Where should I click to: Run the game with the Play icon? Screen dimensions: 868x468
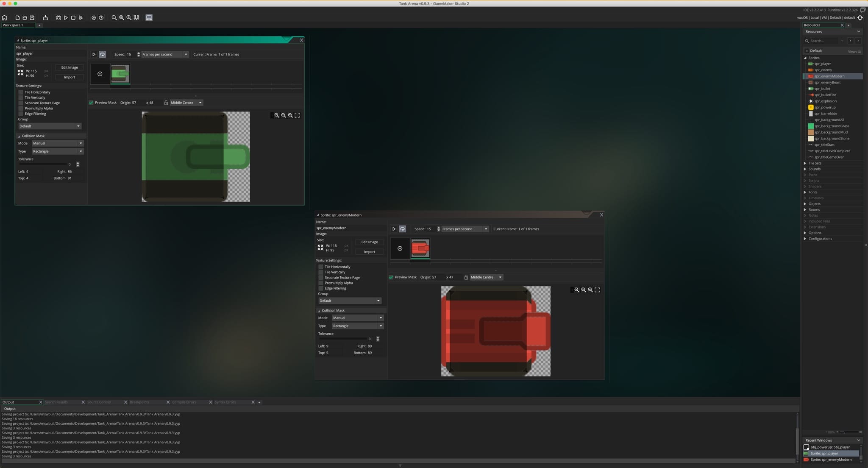coord(66,18)
